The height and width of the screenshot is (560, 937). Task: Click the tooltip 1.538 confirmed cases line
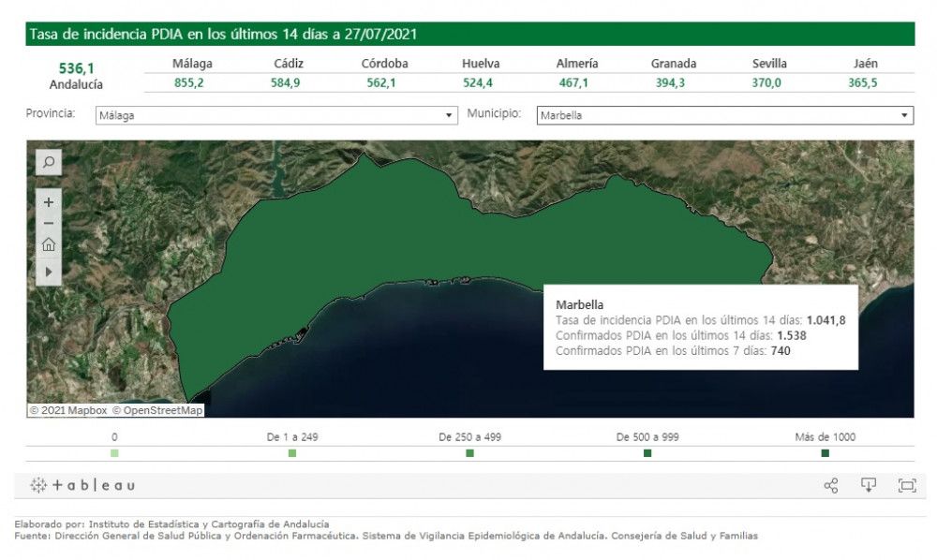click(x=681, y=335)
